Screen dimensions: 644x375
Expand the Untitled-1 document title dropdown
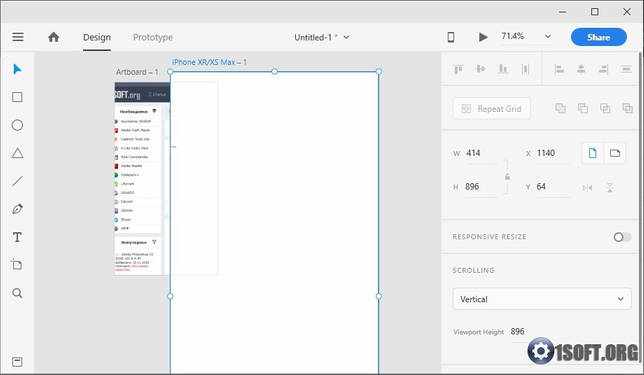[x=346, y=37]
